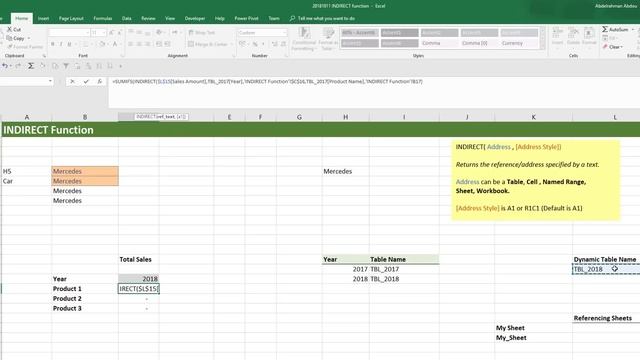Click the My_Sheet cell
Screen dimensions: 640x360
point(533,338)
